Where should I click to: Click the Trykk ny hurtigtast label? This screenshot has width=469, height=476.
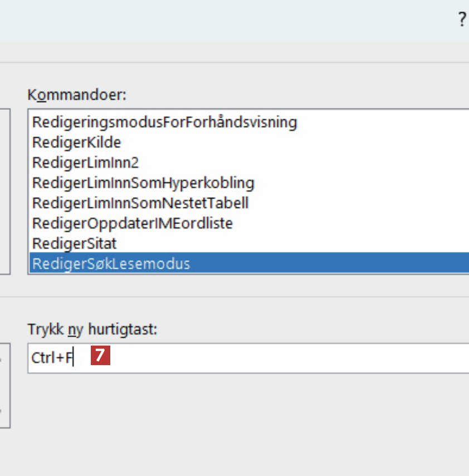[92, 329]
